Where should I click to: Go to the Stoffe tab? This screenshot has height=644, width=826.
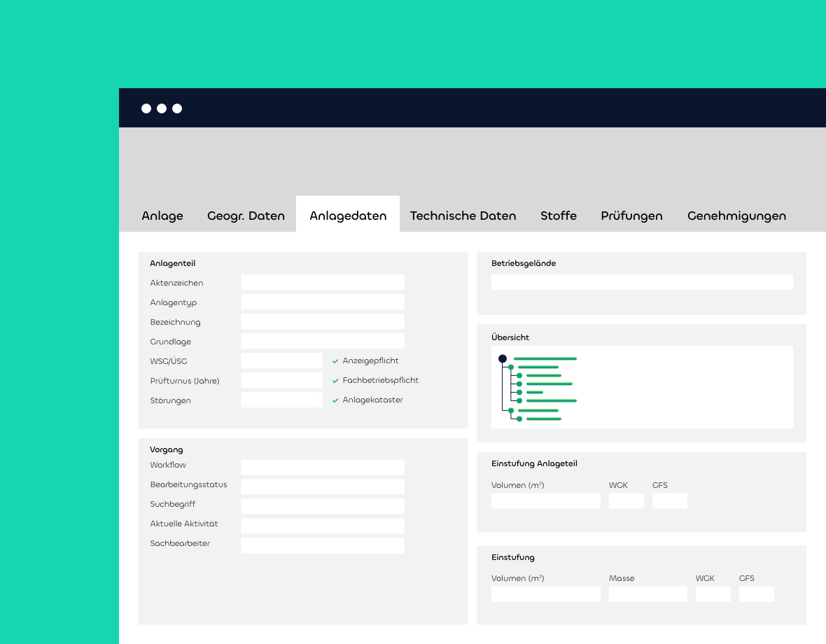(558, 216)
